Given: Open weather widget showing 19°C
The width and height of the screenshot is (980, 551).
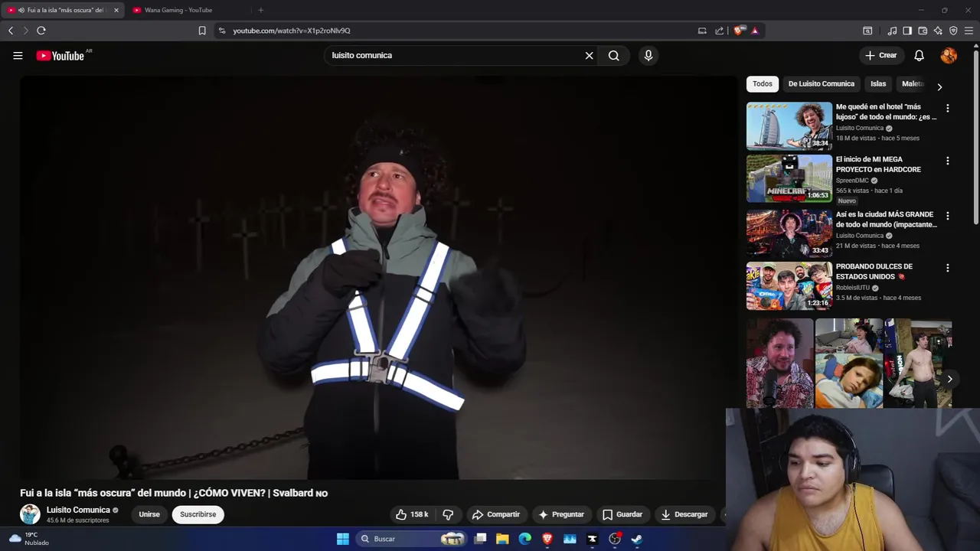Looking at the screenshot, I should 28,539.
